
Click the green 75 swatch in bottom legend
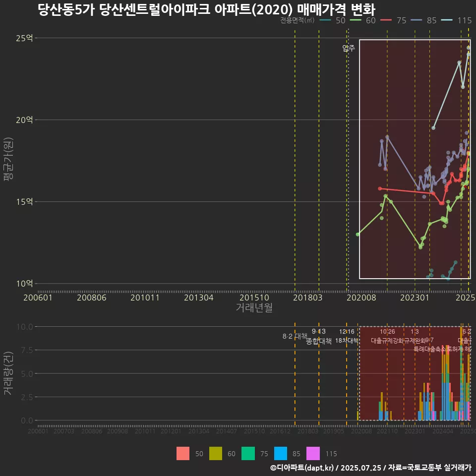tap(248, 454)
